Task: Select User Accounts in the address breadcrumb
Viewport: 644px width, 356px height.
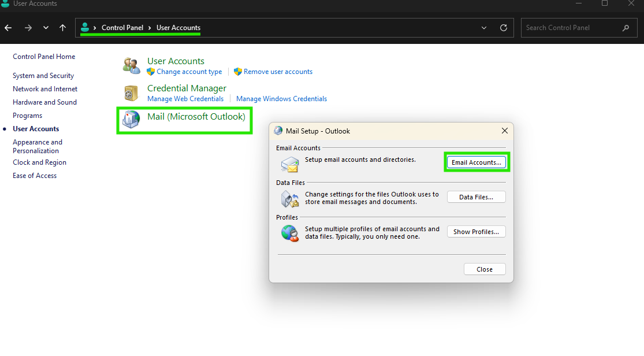Action: (x=178, y=28)
